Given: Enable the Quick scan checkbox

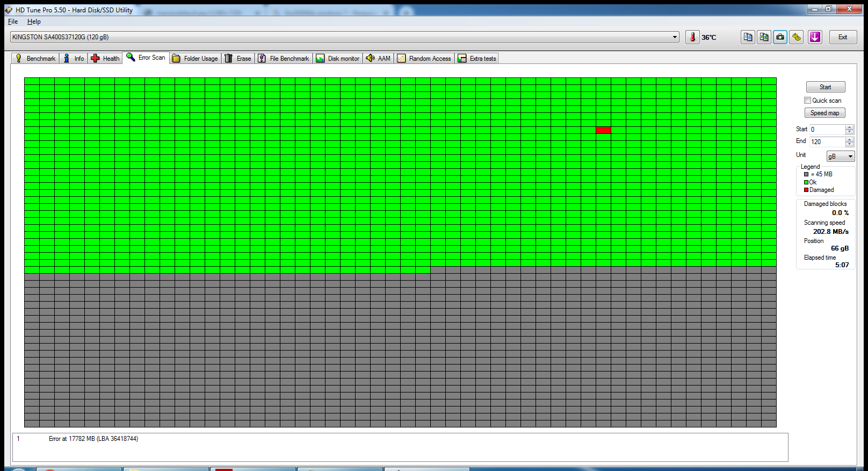Looking at the screenshot, I should coord(807,101).
